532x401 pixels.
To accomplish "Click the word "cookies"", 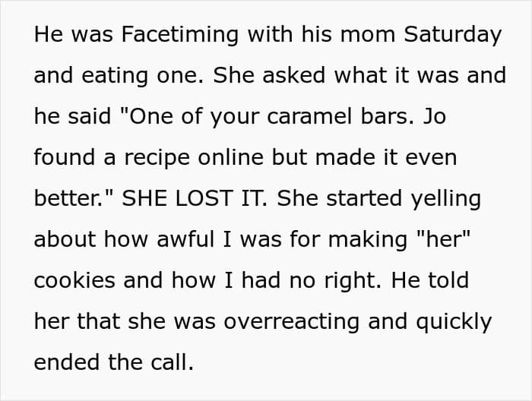I will (x=73, y=281).
